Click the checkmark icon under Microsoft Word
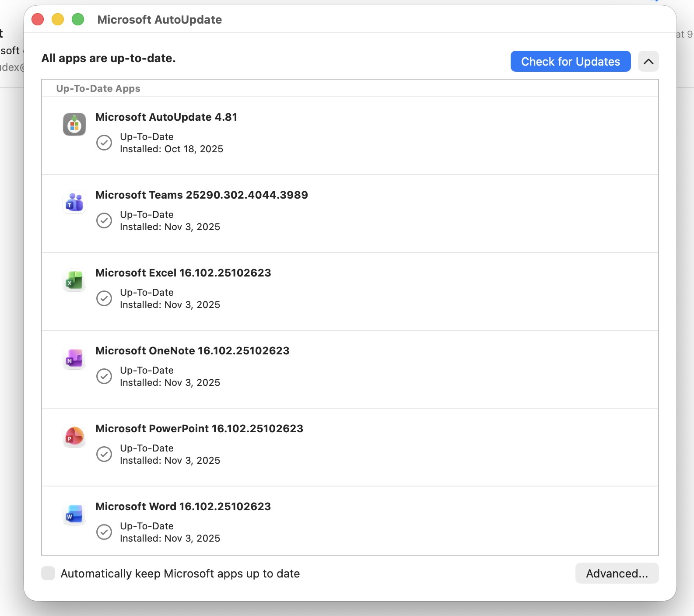 tap(104, 532)
